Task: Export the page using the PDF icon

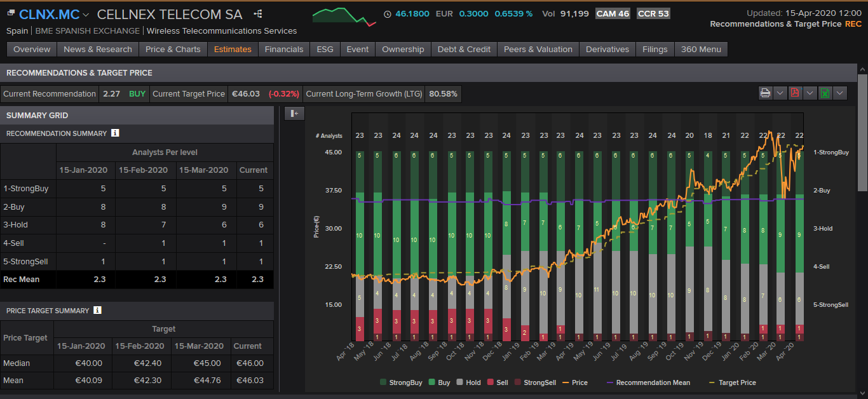Action: pos(795,93)
